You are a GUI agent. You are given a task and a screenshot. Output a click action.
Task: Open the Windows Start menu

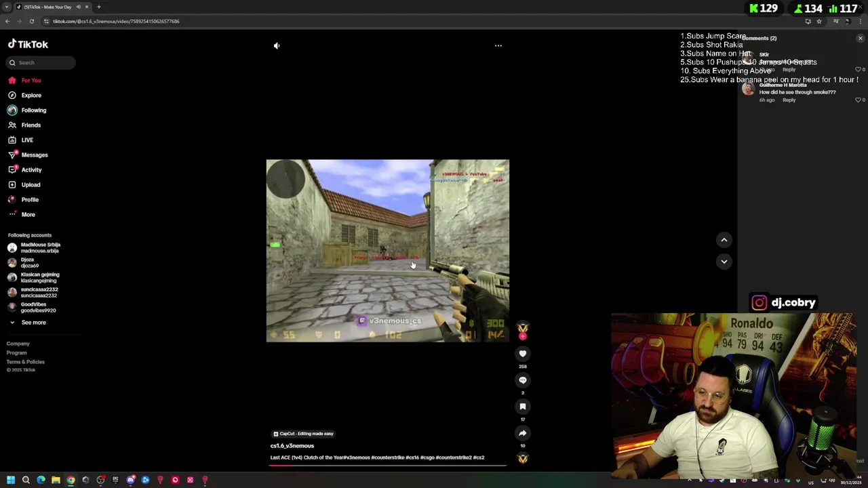click(x=11, y=480)
